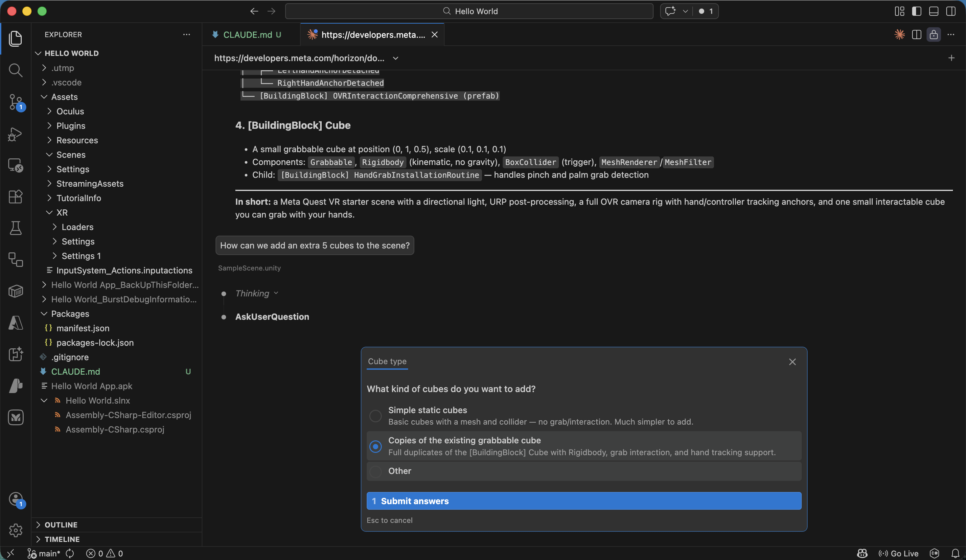Collapse the Scenes folder
This screenshot has height=560, width=966.
(x=71, y=155)
